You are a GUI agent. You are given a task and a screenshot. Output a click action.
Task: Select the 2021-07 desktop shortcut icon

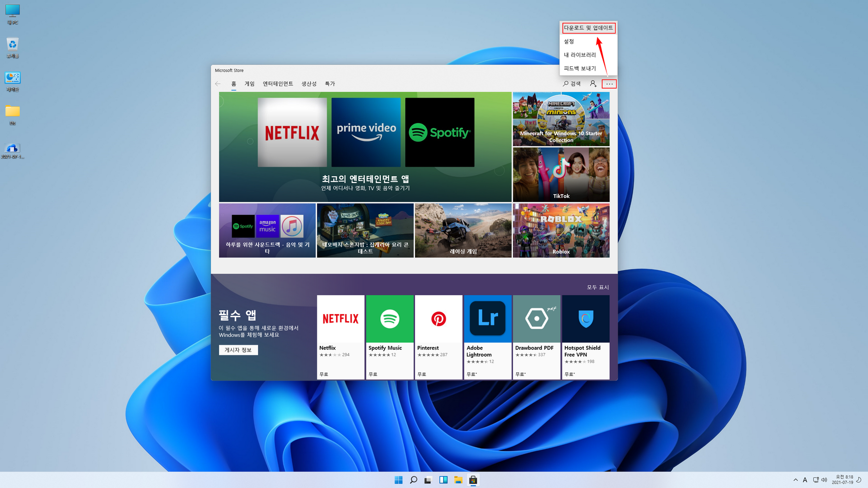point(13,151)
